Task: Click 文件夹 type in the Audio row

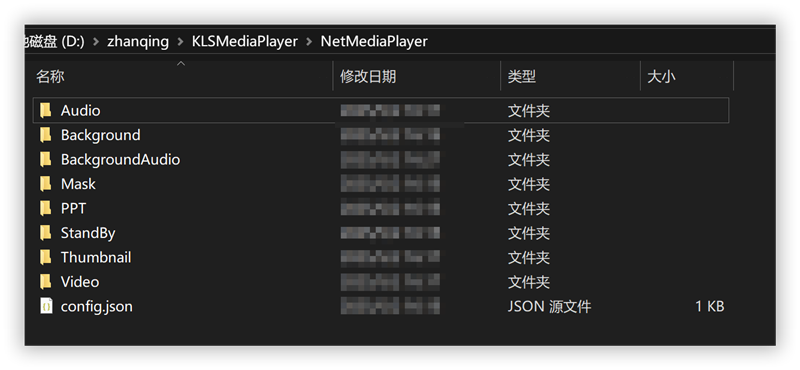Action: click(x=529, y=111)
